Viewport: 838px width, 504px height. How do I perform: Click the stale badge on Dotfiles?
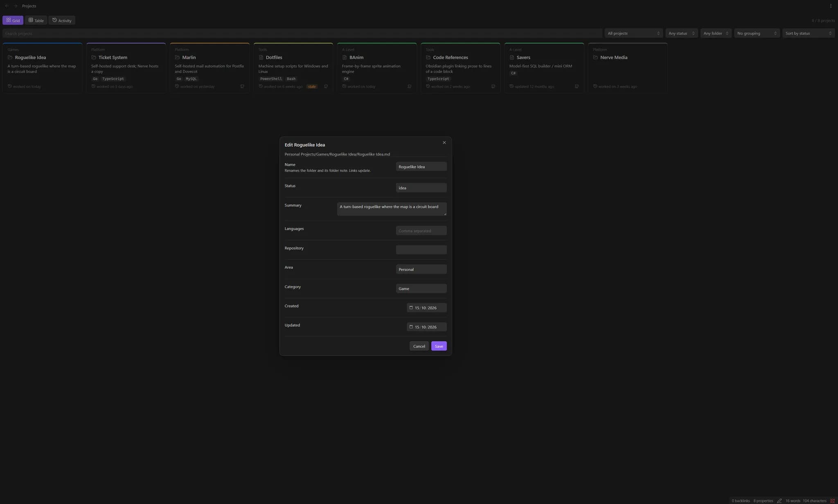(312, 87)
